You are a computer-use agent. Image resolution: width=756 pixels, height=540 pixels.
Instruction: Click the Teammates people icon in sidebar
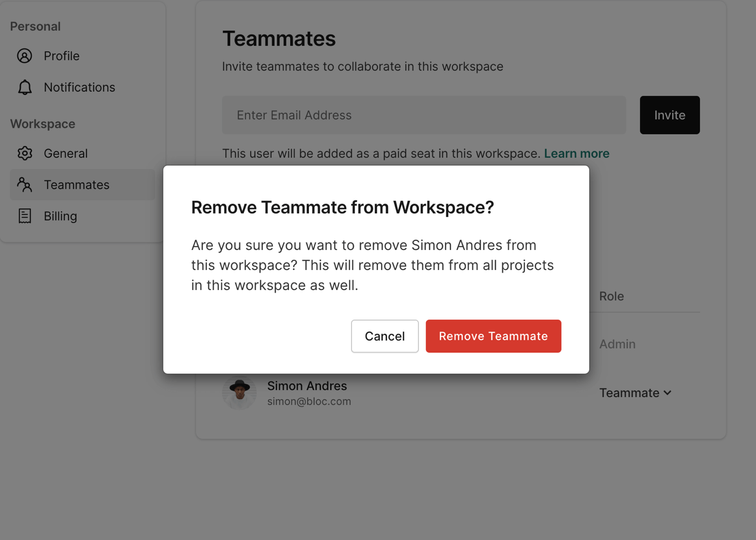coord(25,185)
